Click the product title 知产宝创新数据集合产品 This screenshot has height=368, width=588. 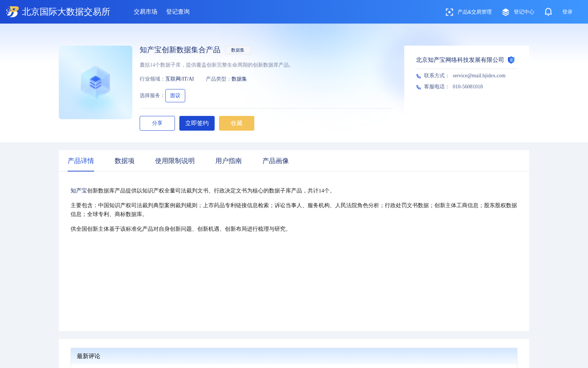180,50
